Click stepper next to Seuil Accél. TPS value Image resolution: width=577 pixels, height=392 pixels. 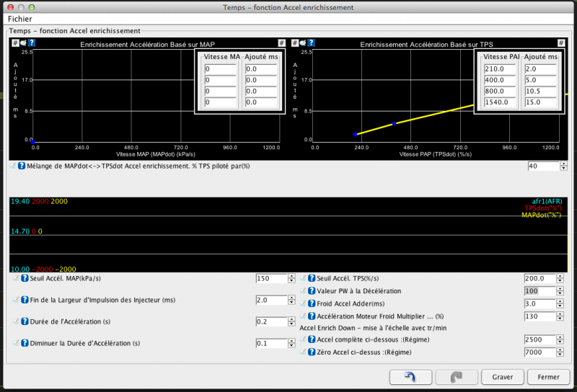click(x=560, y=278)
